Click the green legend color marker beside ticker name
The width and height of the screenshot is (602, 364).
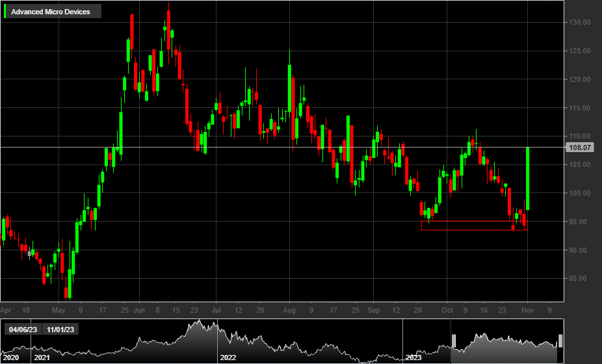point(5,11)
